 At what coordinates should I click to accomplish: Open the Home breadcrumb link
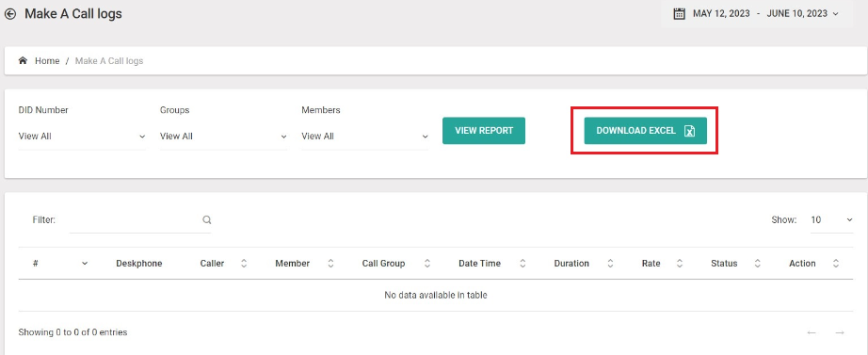point(47,61)
